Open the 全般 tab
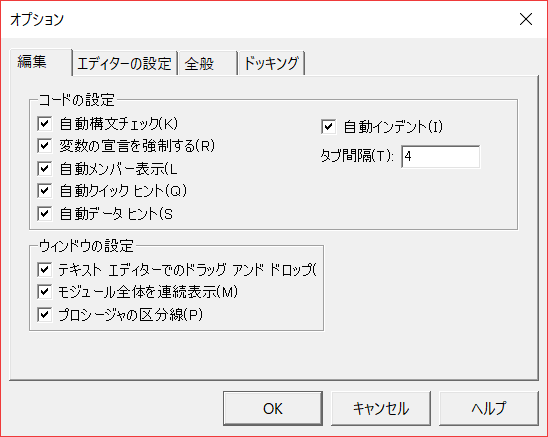The width and height of the screenshot is (548, 437). 208,64
